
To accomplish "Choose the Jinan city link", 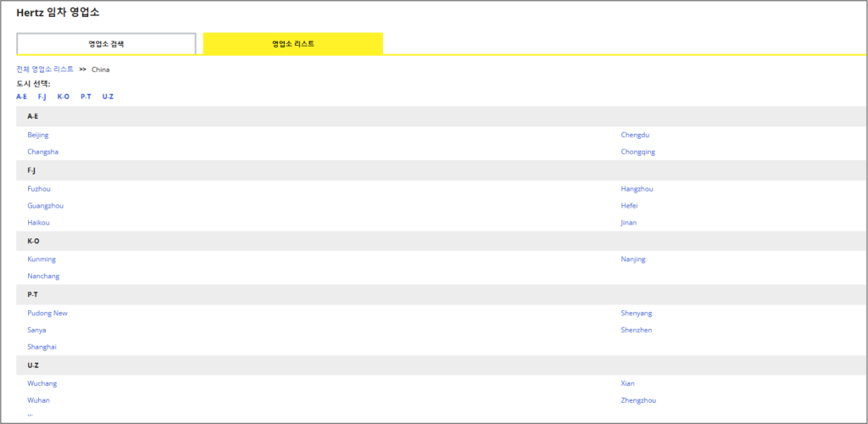I will [x=629, y=222].
